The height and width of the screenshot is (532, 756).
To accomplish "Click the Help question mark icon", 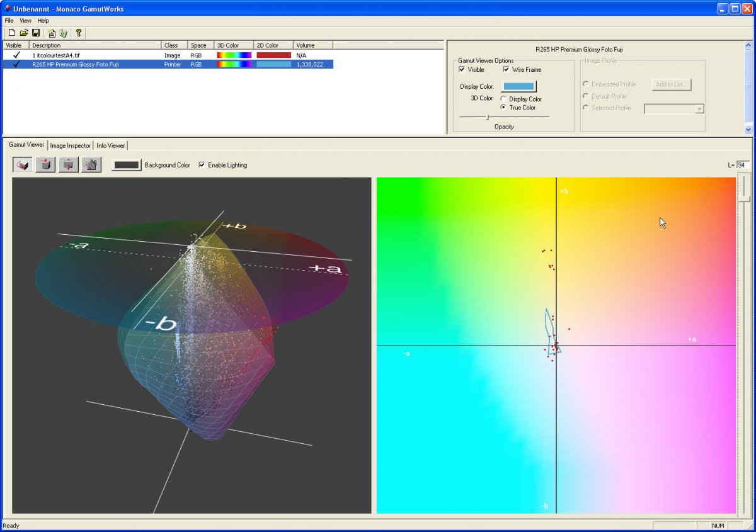I will point(79,33).
